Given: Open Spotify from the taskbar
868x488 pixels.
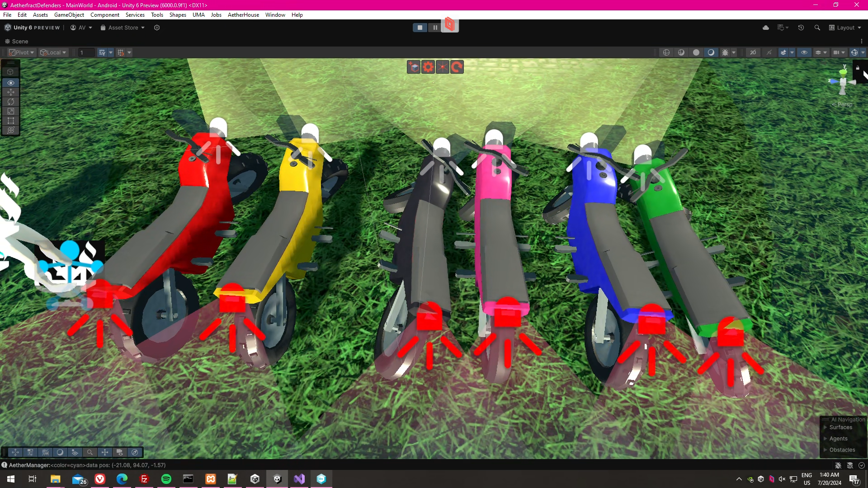Looking at the screenshot, I should [166, 479].
